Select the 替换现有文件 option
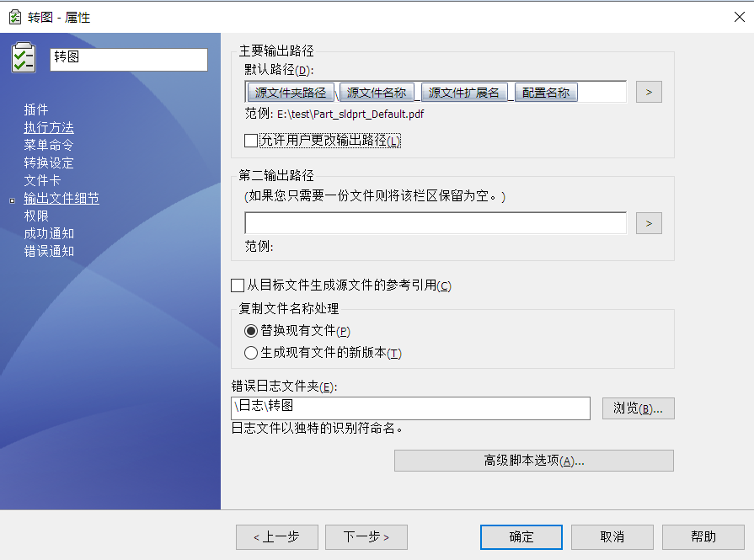The width and height of the screenshot is (754, 560). [251, 332]
